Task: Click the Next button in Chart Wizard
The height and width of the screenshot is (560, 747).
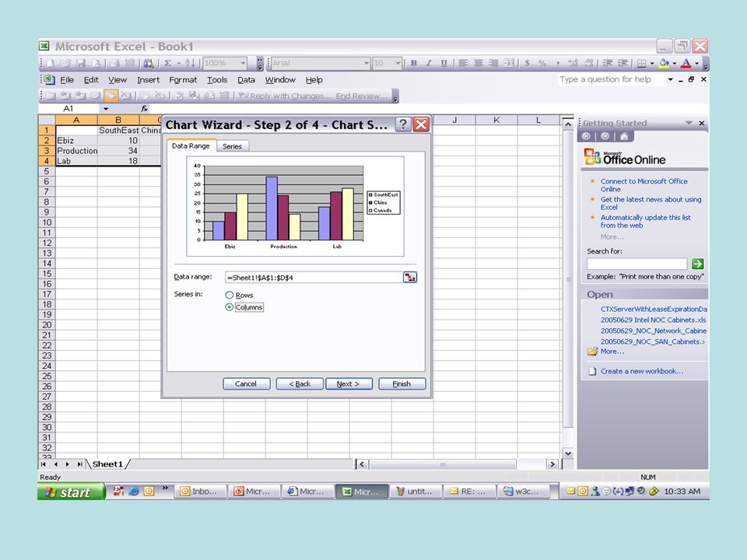Action: pos(349,383)
